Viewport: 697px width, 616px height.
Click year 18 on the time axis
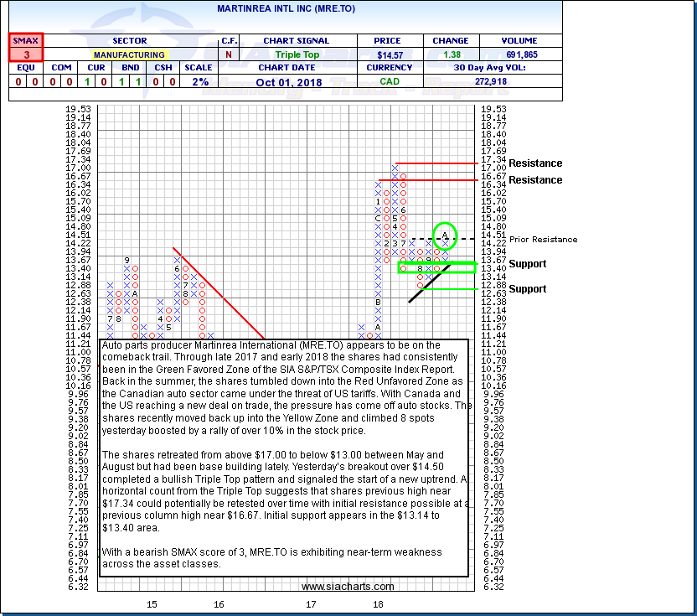pyautogui.click(x=378, y=603)
